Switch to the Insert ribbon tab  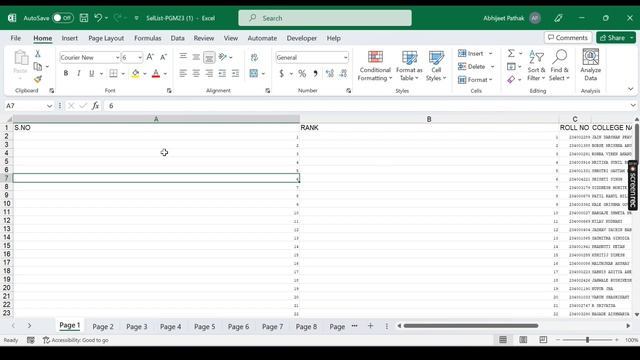(69, 38)
